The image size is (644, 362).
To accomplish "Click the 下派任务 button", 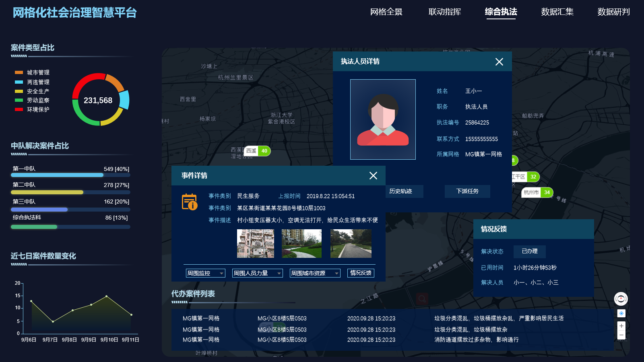I will click(x=467, y=191).
